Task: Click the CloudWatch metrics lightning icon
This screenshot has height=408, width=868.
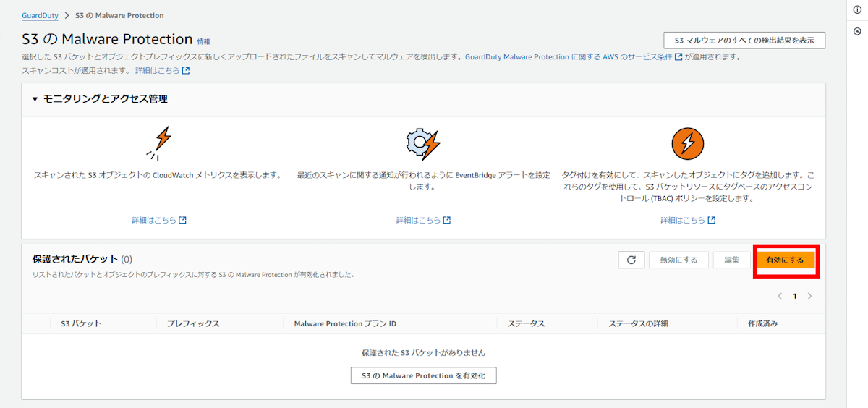Action: [158, 143]
